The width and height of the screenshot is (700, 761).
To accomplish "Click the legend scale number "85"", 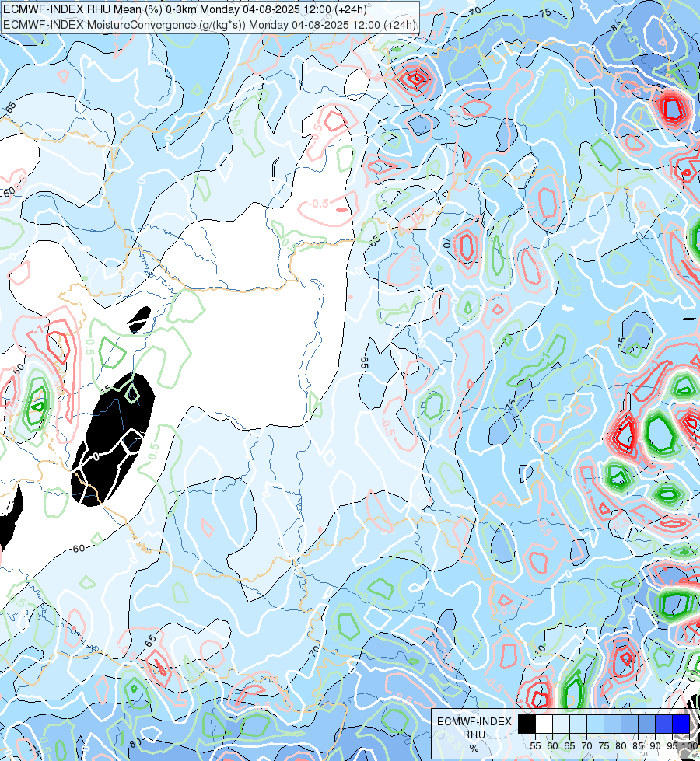I will tap(638, 746).
